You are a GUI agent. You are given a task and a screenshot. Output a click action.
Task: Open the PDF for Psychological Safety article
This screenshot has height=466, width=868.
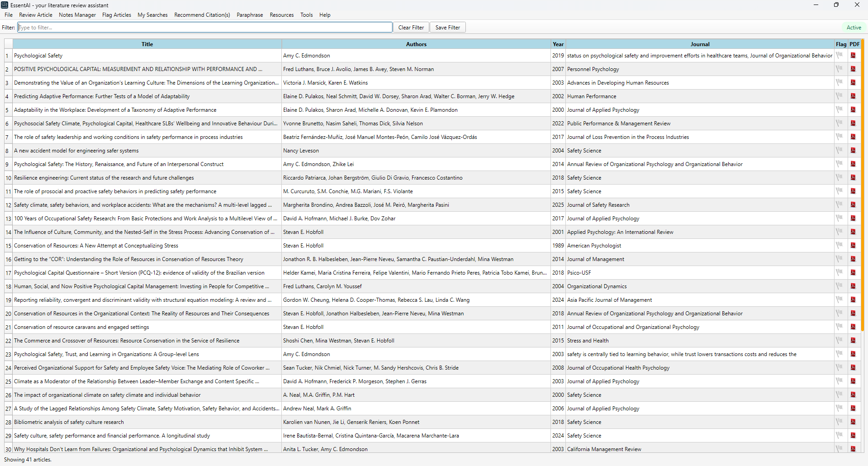tap(853, 56)
